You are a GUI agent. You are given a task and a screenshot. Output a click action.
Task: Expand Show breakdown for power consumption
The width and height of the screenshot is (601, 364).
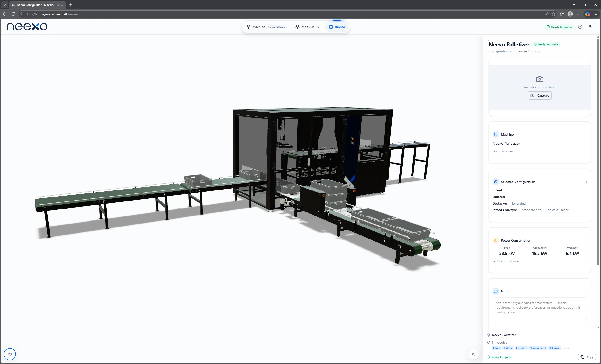click(x=506, y=262)
